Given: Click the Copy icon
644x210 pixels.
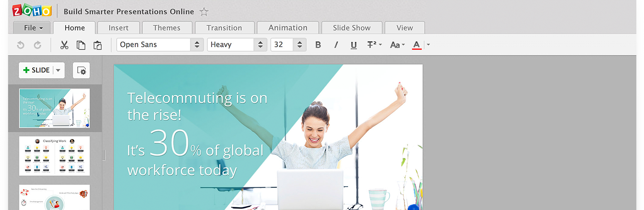Looking at the screenshot, I should pos(81,45).
